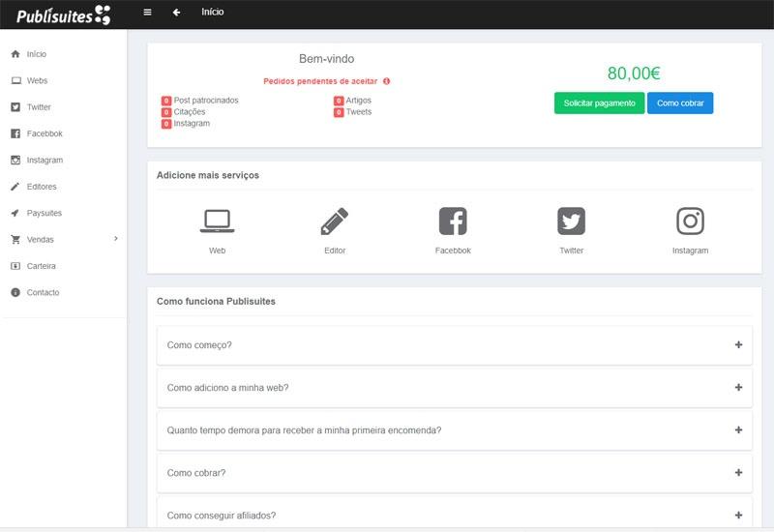The width and height of the screenshot is (774, 532).
Task: Click the wallet icon beside Carteira
Action: pos(15,266)
